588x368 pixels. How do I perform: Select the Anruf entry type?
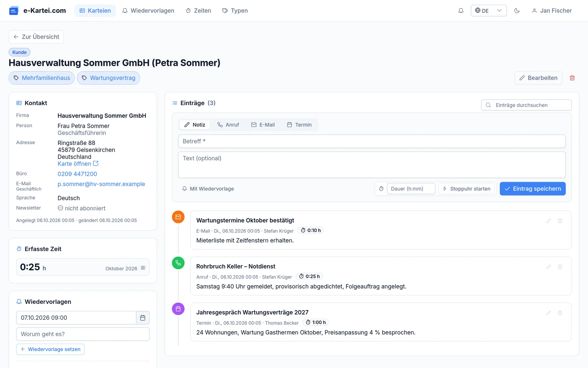pos(228,125)
